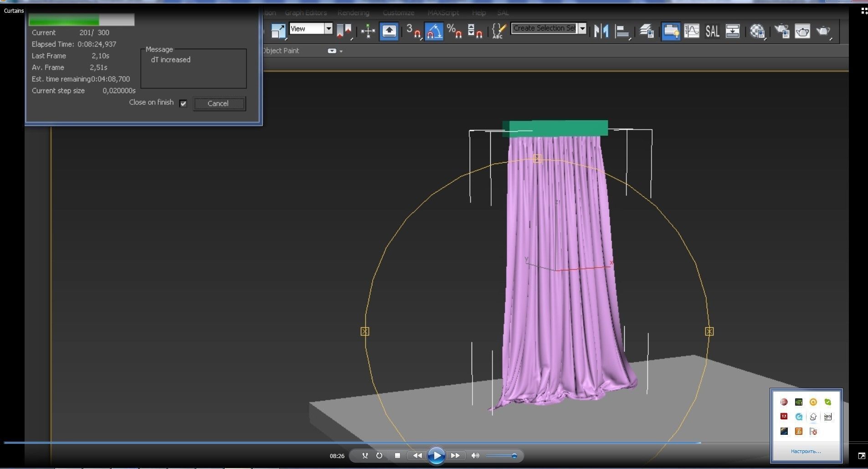Click the orange Java tray icon
Viewport: 868px width, 469px height.
pyautogui.click(x=798, y=431)
